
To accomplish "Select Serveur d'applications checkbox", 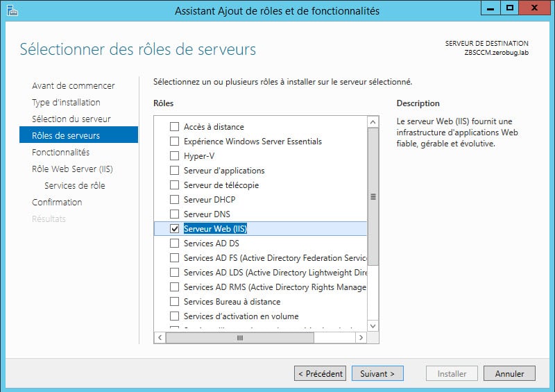I will click(x=175, y=170).
